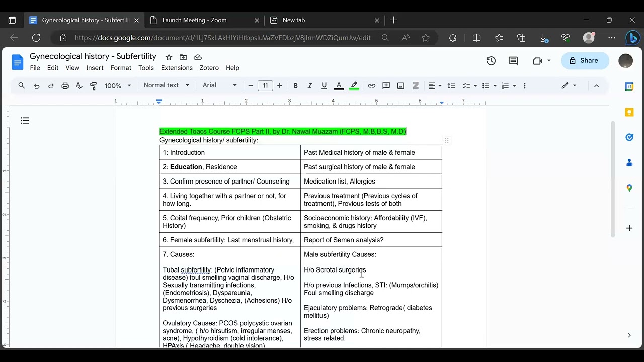
Task: Open the numbered list menu arrow
Action: point(514,86)
